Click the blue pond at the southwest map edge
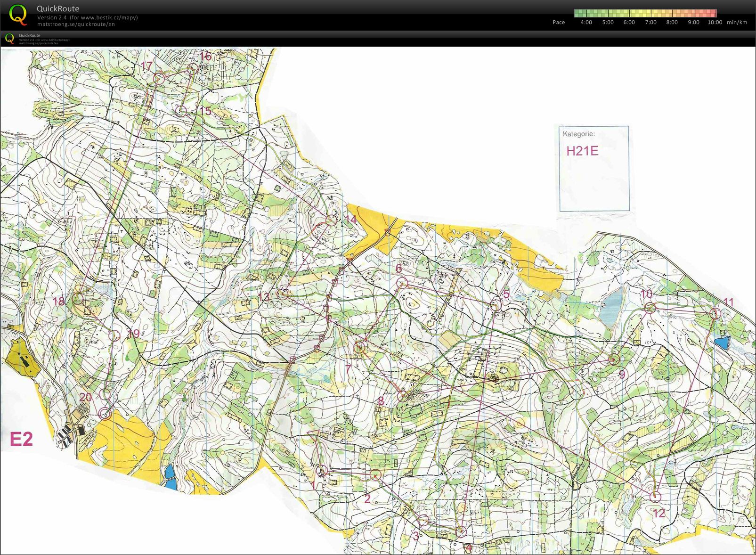756x555 pixels. [x=171, y=477]
